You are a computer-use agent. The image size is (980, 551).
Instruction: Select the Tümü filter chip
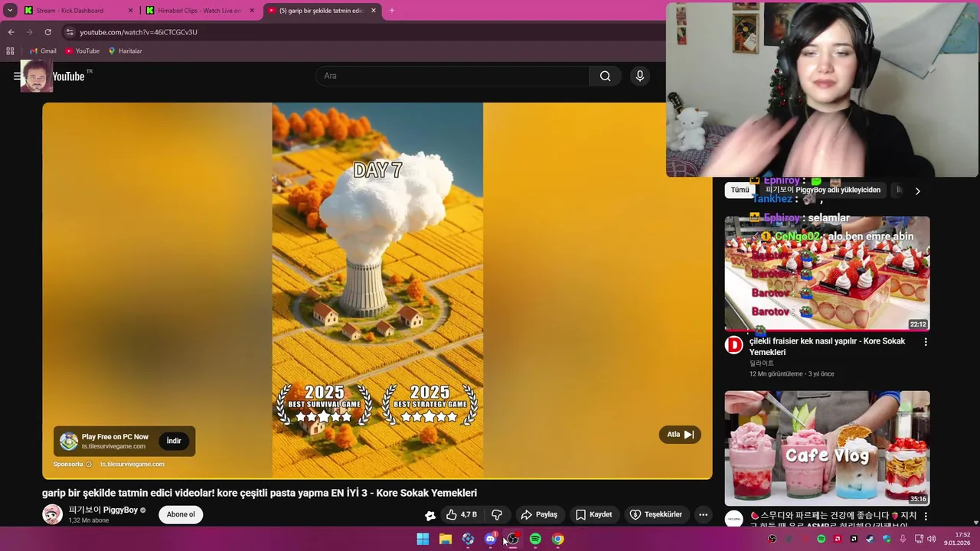point(740,190)
